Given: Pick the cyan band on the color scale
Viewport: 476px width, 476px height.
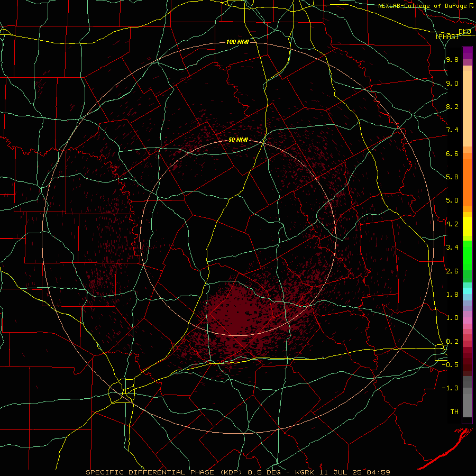Looking at the screenshot, I should click(467, 291).
